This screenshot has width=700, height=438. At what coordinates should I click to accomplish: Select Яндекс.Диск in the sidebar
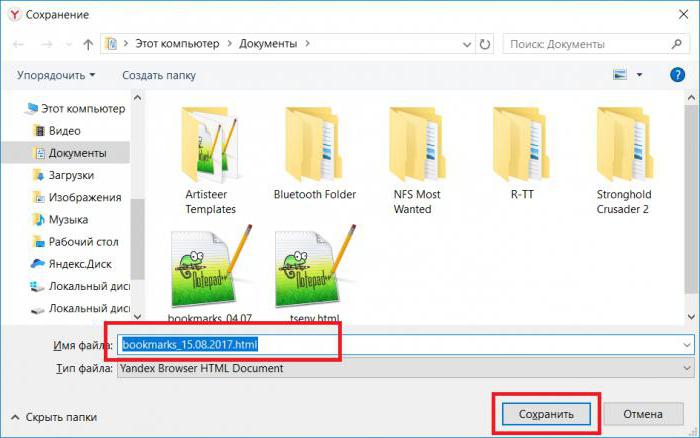pyautogui.click(x=81, y=263)
